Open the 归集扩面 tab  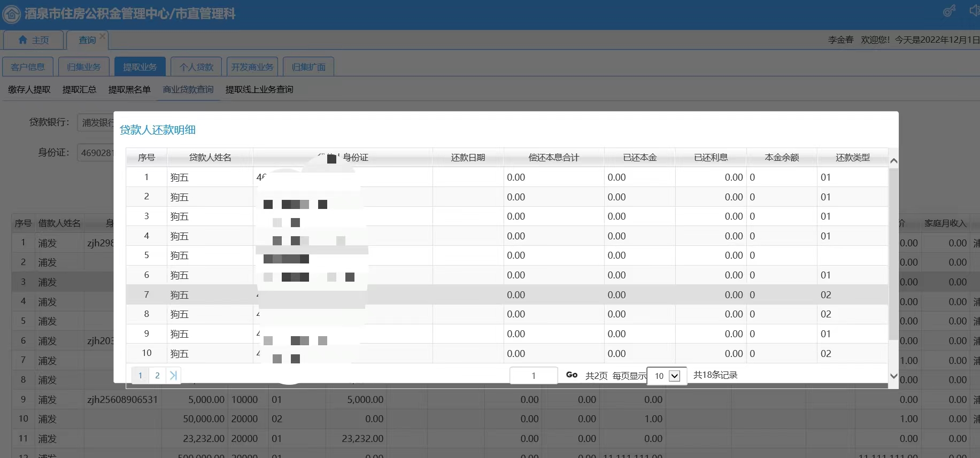click(x=308, y=67)
